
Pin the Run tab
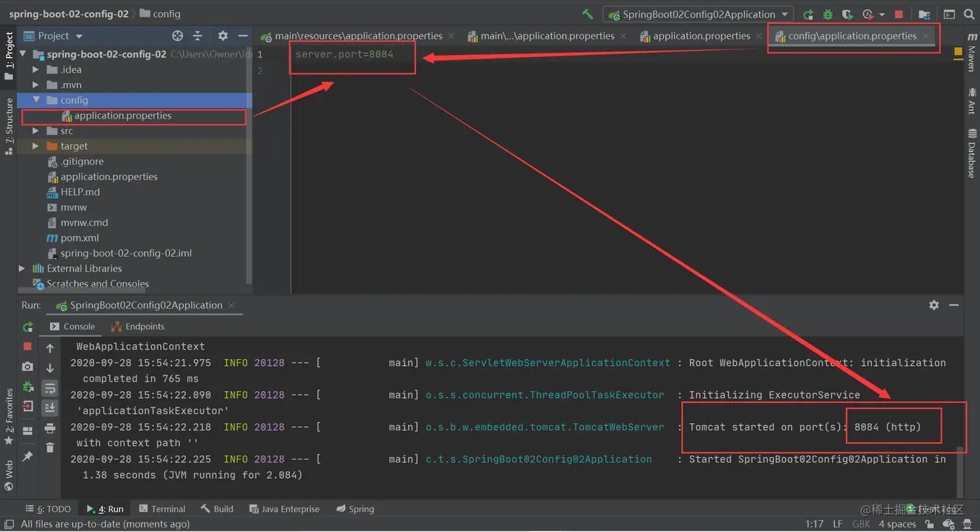pyautogui.click(x=27, y=456)
